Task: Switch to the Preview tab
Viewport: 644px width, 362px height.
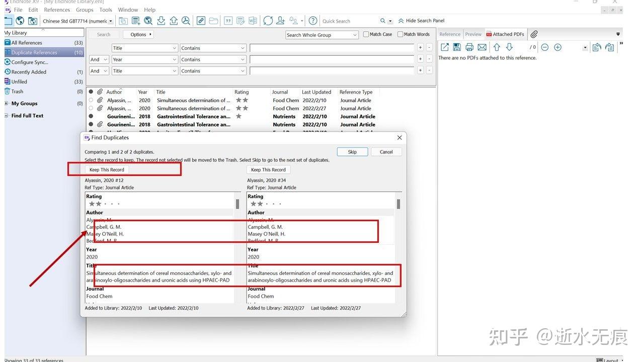Action: click(473, 34)
